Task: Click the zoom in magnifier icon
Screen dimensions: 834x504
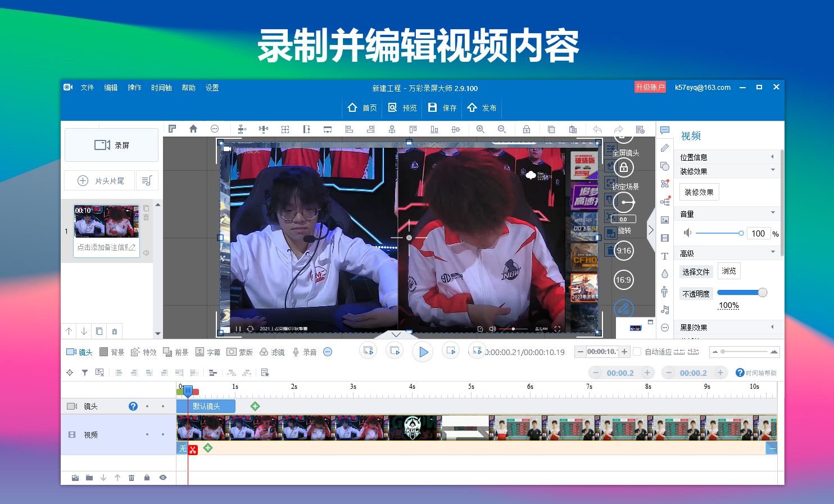Action: click(481, 129)
